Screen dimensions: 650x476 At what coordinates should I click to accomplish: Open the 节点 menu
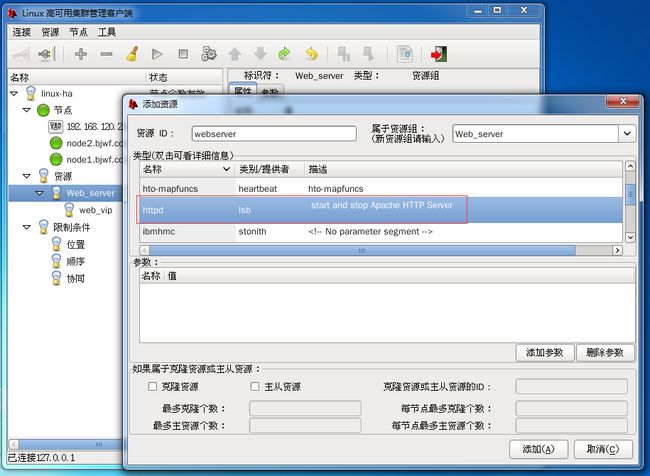(x=78, y=32)
